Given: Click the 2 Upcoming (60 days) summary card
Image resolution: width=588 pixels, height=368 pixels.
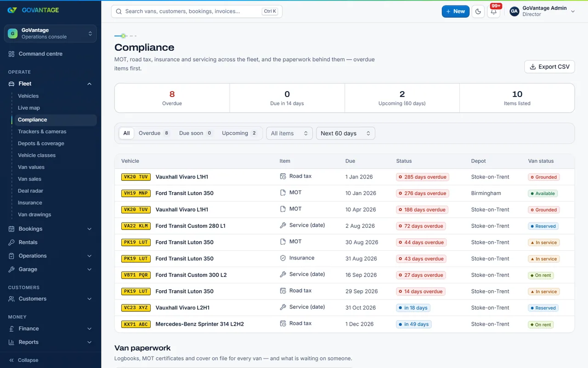Looking at the screenshot, I should pyautogui.click(x=402, y=98).
